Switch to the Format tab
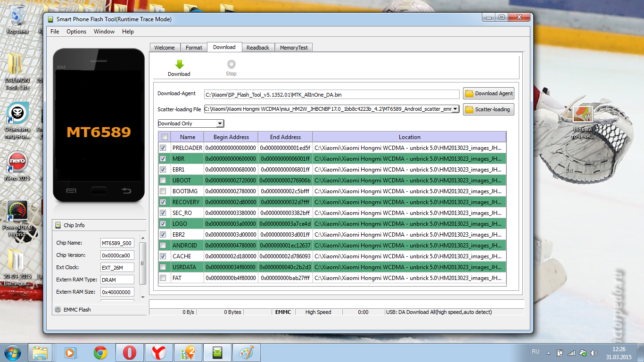This screenshot has height=362, width=644. [x=194, y=48]
